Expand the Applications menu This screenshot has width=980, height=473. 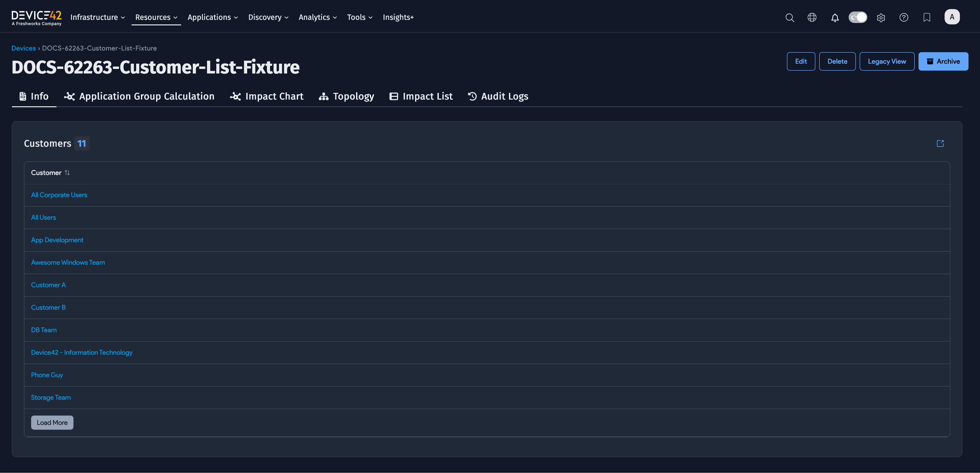[213, 17]
